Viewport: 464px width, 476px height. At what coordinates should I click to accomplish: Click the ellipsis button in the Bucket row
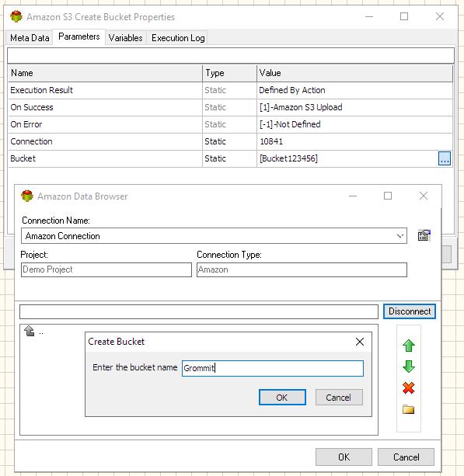point(445,158)
